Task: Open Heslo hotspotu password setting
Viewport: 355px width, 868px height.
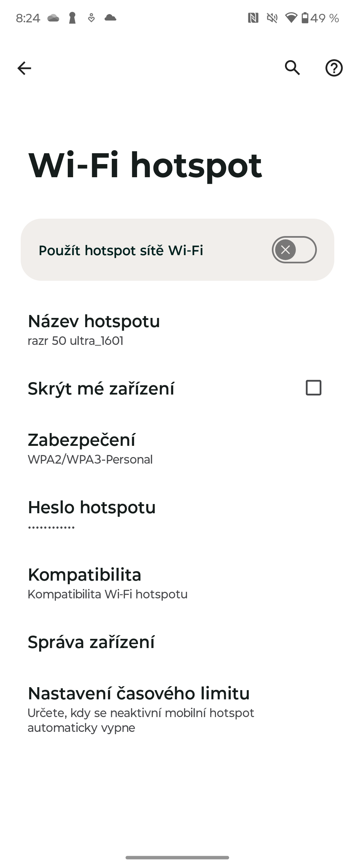Action: click(x=92, y=515)
